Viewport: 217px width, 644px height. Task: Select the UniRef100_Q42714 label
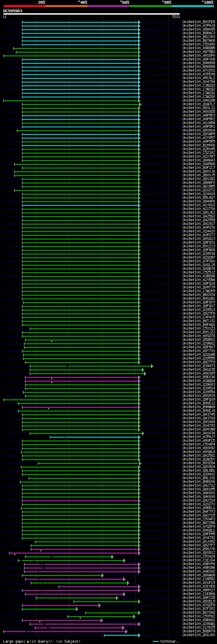pos(199,500)
